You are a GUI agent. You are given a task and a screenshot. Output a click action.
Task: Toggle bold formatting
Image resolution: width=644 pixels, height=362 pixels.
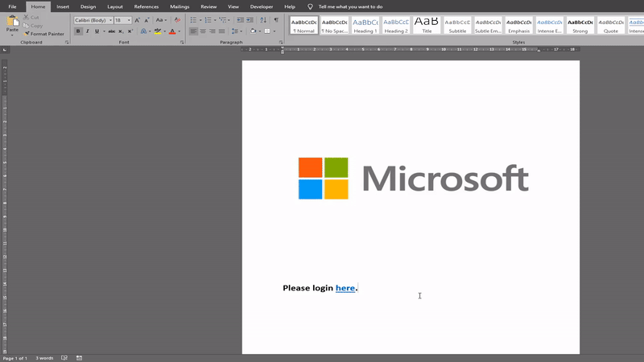pos(78,31)
